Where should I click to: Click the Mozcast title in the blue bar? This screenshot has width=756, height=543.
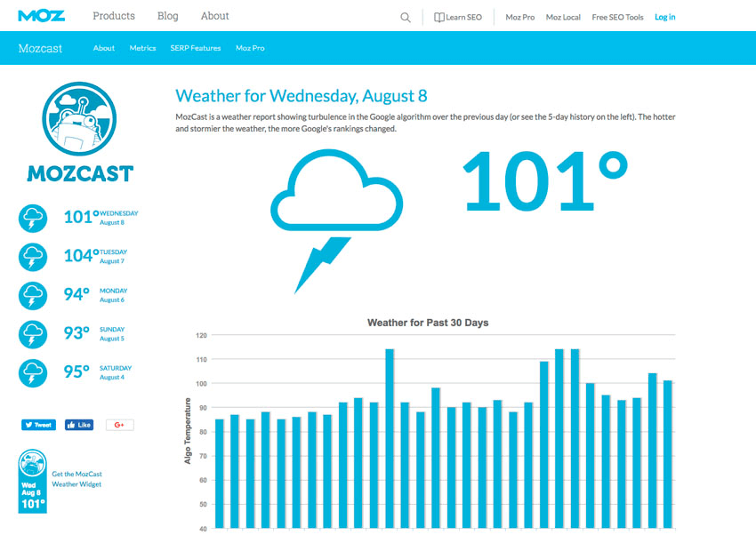click(x=40, y=48)
